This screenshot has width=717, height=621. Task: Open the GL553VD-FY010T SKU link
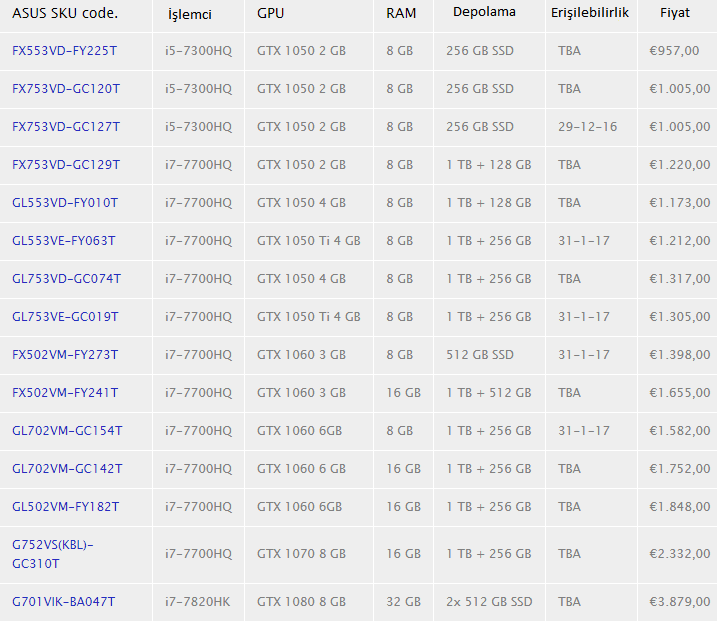pos(65,203)
